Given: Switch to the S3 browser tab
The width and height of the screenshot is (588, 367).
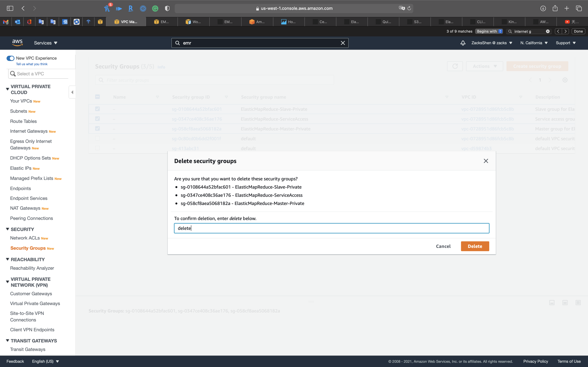Looking at the screenshot, I should tap(415, 22).
